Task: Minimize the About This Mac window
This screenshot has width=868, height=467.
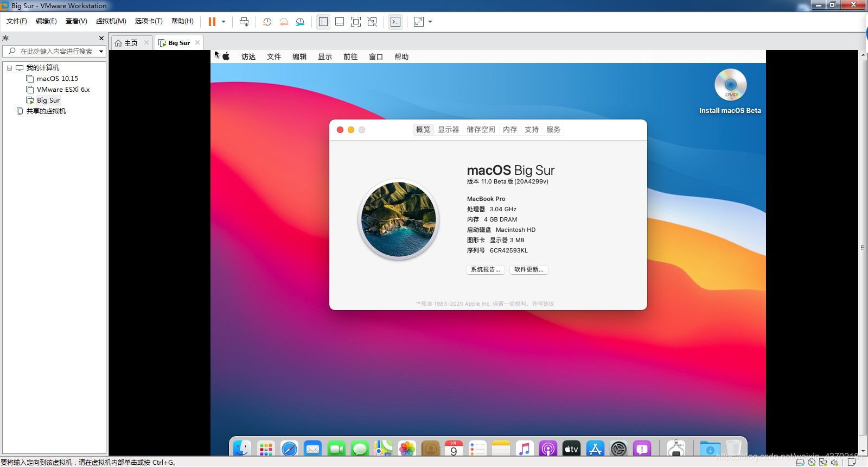Action: (351, 130)
